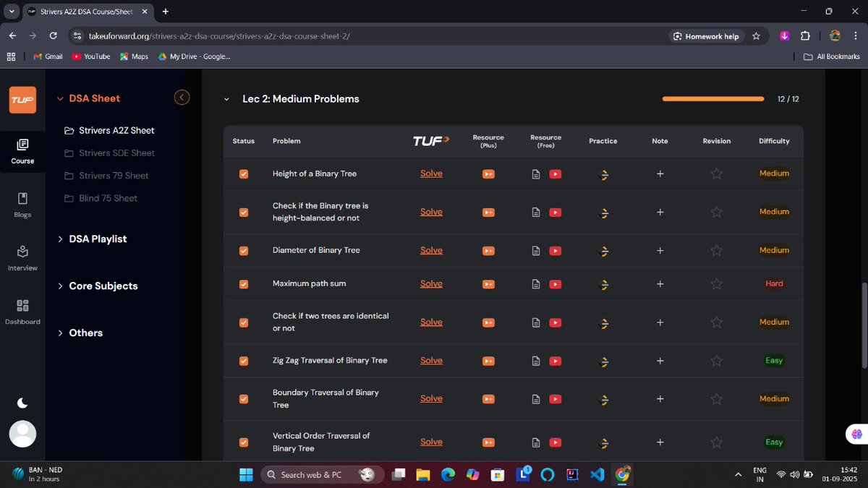Viewport: 868px width, 488px height.
Task: Play the YouTube video for Diameter of Binary Tree
Action: click(x=556, y=250)
